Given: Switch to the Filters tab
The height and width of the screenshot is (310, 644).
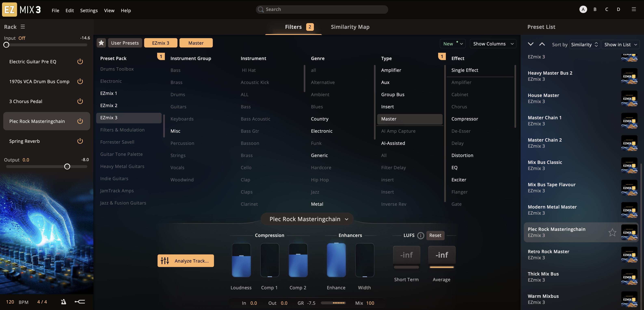Looking at the screenshot, I should (293, 27).
